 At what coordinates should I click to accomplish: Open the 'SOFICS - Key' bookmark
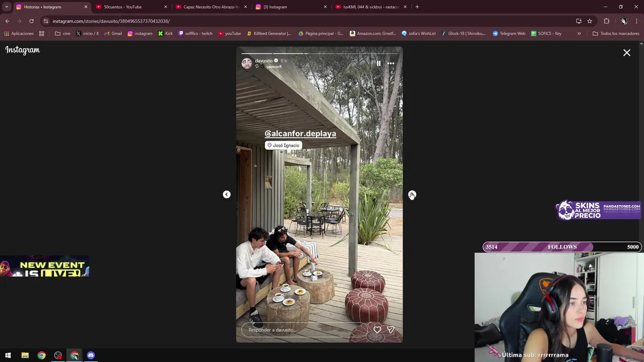[x=546, y=34]
